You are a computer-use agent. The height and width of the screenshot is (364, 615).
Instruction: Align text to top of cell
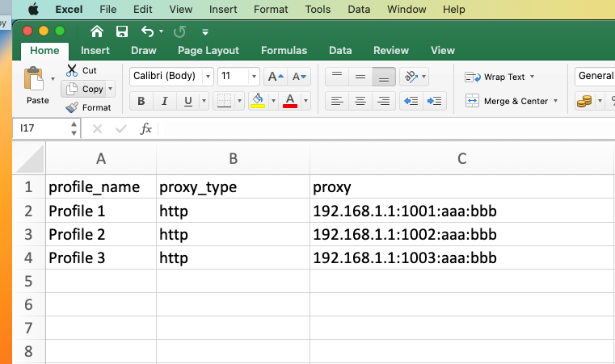[337, 77]
